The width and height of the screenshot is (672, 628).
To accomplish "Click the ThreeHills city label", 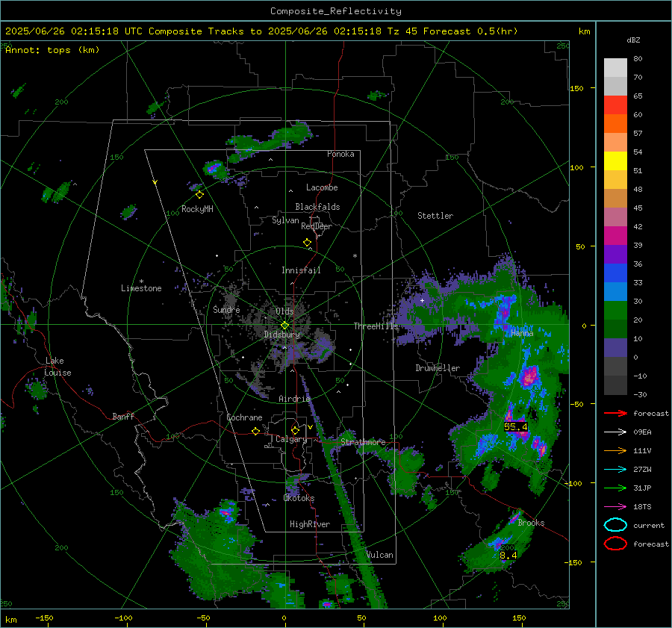I will [x=376, y=326].
